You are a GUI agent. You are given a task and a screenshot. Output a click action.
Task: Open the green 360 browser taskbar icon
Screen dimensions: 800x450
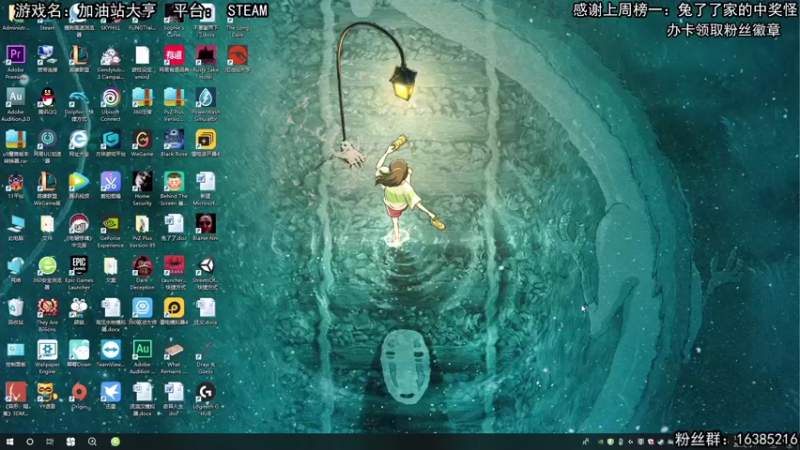[115, 442]
